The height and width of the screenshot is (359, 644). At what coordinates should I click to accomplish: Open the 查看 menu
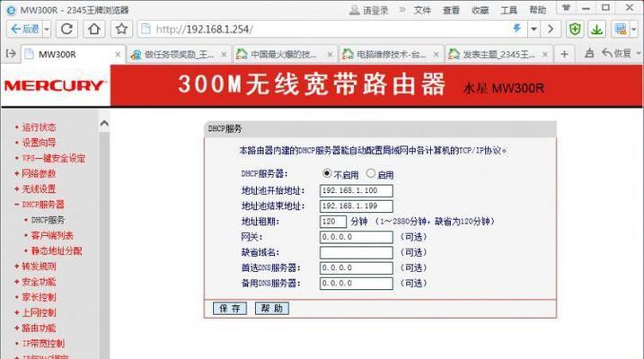(x=451, y=10)
